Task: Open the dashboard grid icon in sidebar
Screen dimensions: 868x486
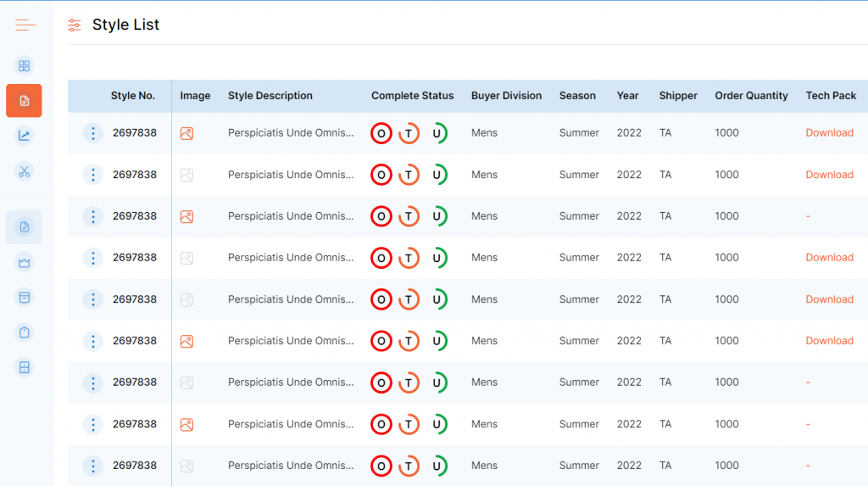Action: 24,66
